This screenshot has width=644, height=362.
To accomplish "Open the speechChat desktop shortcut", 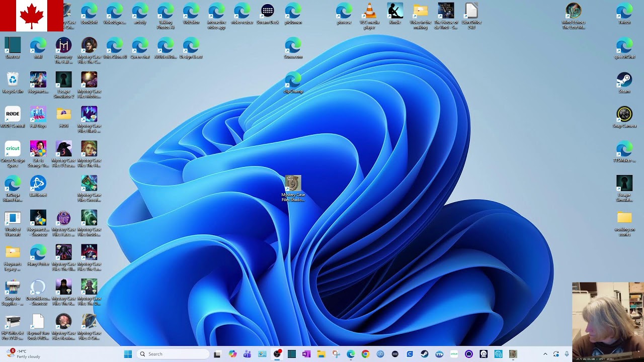I will click(x=624, y=48).
